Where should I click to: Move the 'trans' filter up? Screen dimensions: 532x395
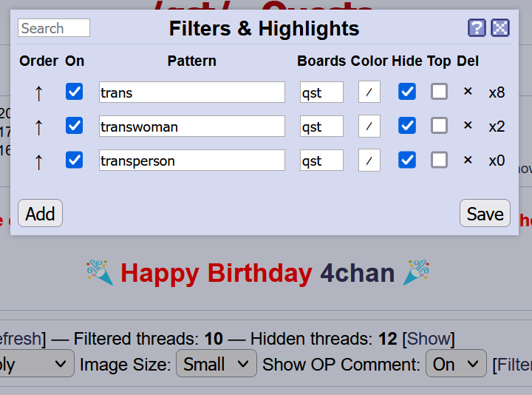38,92
